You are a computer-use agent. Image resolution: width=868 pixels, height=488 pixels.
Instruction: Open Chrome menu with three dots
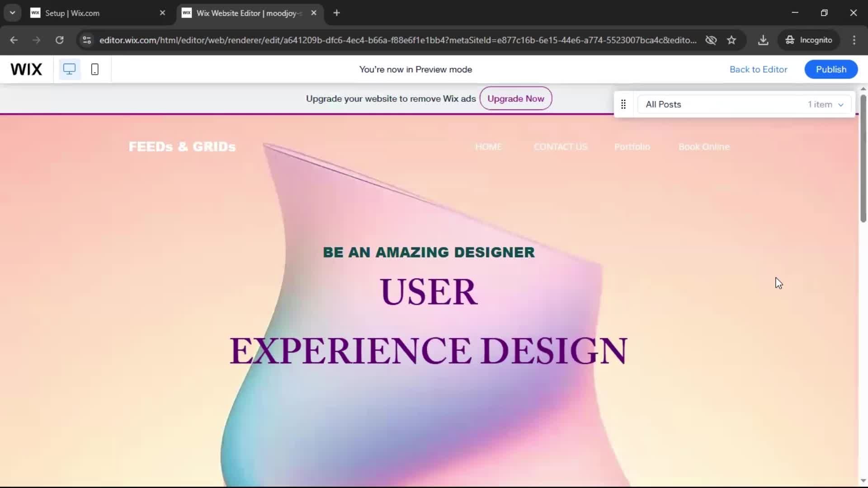pyautogui.click(x=854, y=40)
